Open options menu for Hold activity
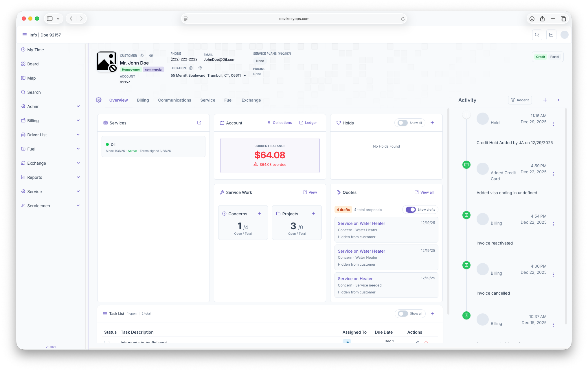The height and width of the screenshot is (371, 588). [553, 124]
